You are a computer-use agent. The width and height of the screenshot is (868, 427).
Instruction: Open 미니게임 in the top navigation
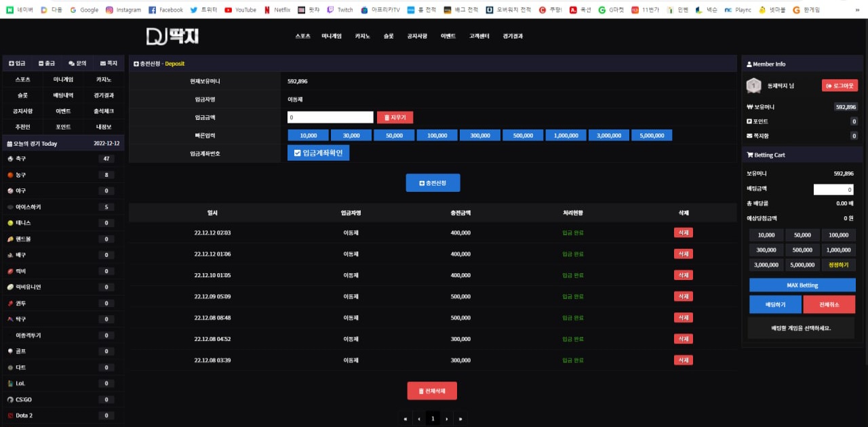coord(332,36)
